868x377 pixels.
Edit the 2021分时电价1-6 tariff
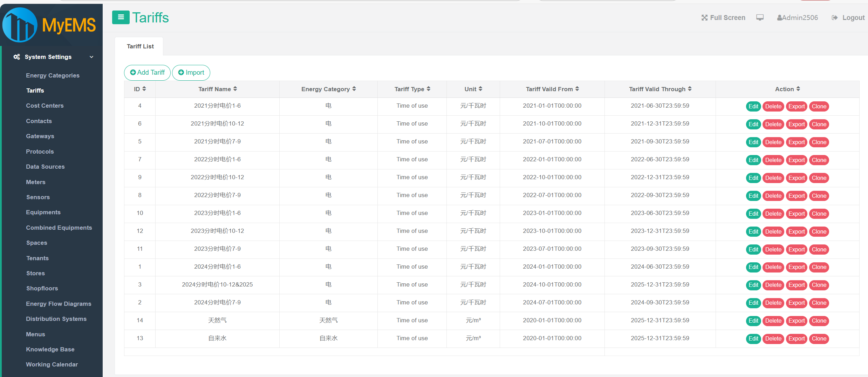tap(753, 106)
